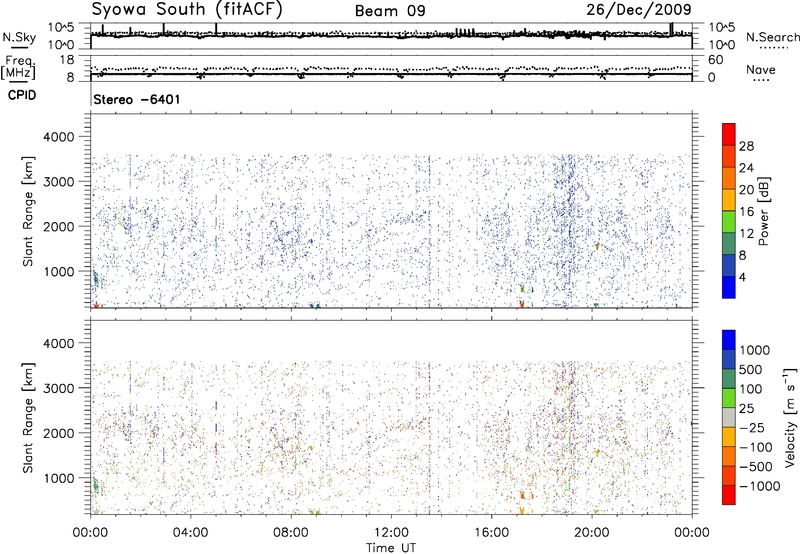Click the '16' power colorbar tick label
Screen dimensions: 800x554
[x=746, y=212]
